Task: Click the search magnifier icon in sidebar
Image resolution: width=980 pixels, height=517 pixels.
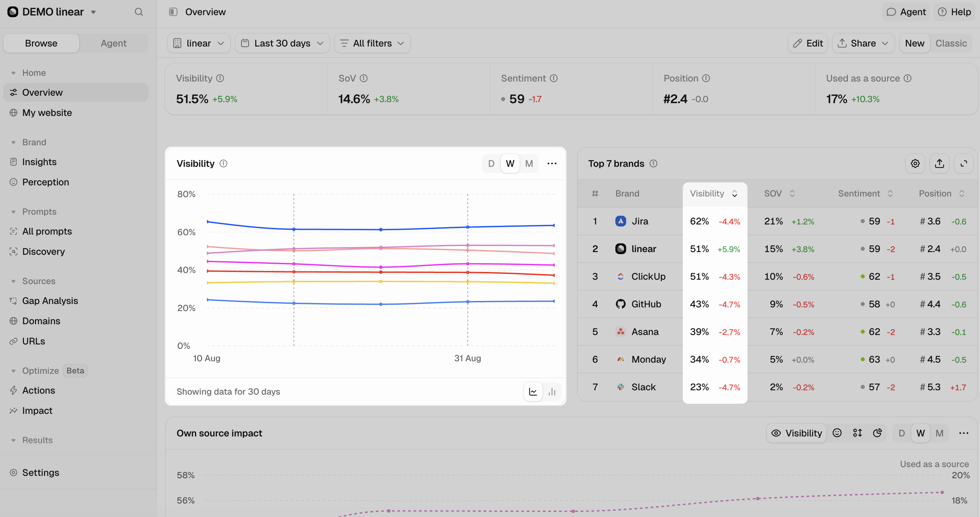Action: pos(139,12)
